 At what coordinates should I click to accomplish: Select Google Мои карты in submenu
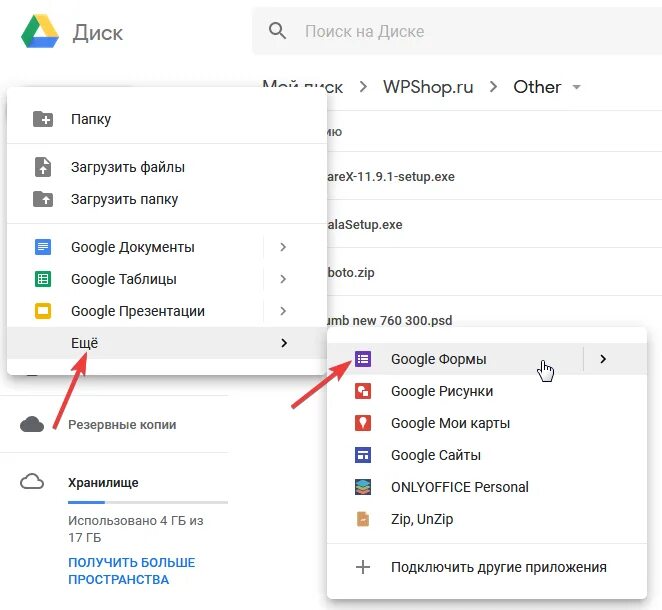[x=487, y=423]
